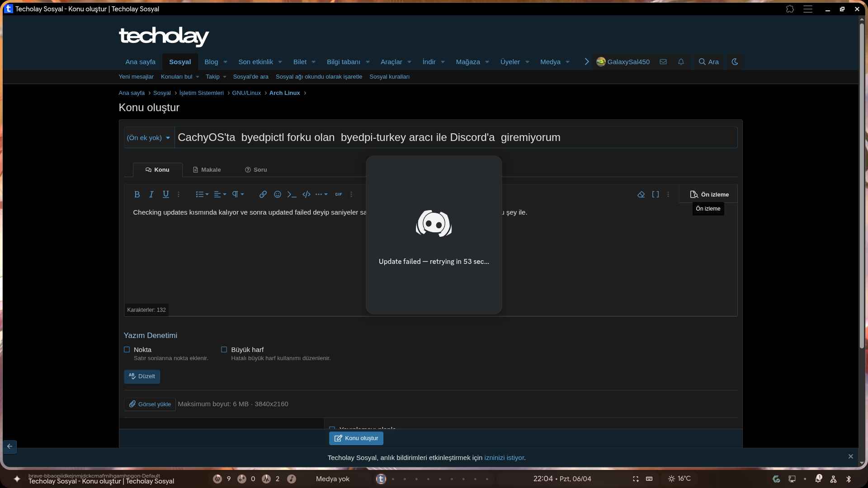Image resolution: width=868 pixels, height=488 pixels.
Task: Toggle BB code mode square brackets icon
Action: [x=656, y=194]
